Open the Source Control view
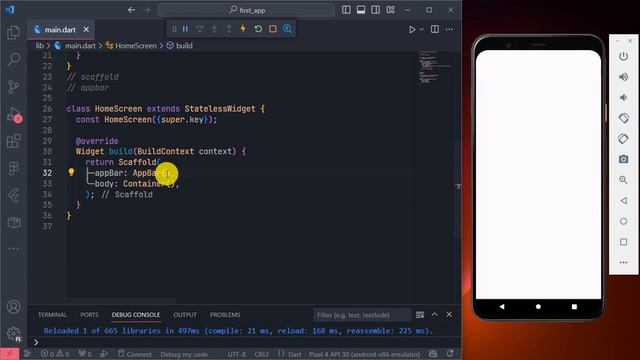 (13, 87)
